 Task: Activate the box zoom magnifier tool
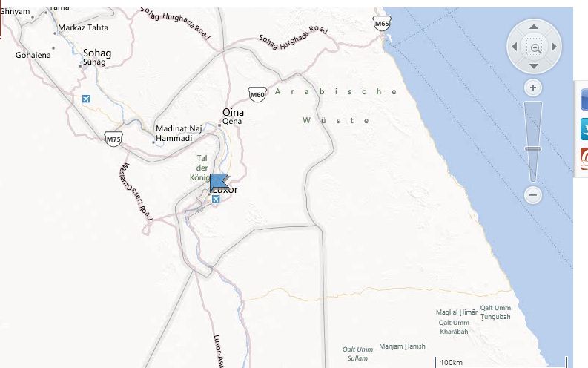pyautogui.click(x=535, y=47)
